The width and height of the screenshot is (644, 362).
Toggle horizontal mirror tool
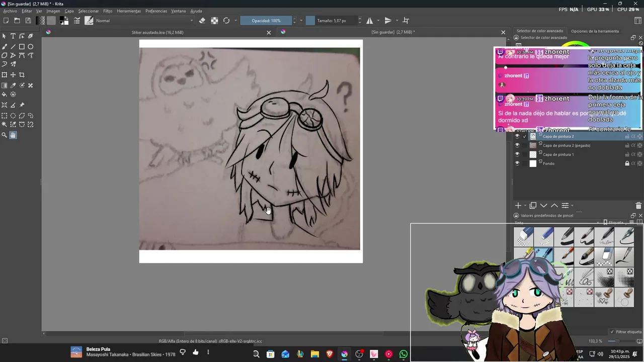click(370, 21)
